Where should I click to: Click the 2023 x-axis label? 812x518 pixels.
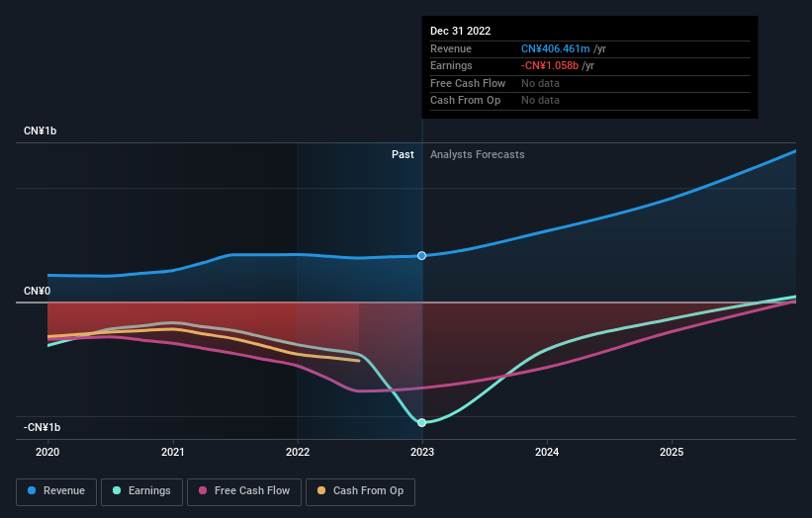pyautogui.click(x=422, y=453)
